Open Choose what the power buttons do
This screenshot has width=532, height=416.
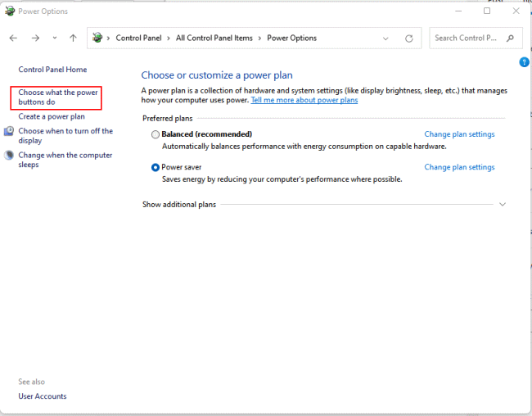point(58,97)
